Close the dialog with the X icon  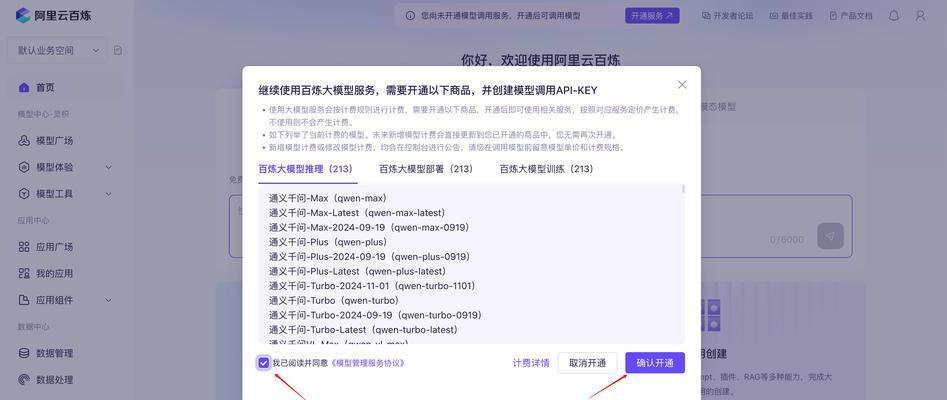pos(682,85)
